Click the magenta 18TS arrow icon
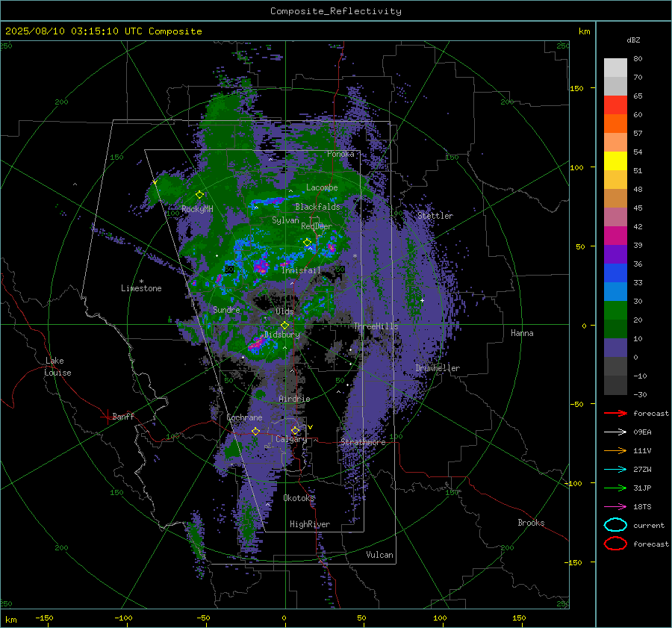This screenshot has height=628, width=672. [615, 507]
